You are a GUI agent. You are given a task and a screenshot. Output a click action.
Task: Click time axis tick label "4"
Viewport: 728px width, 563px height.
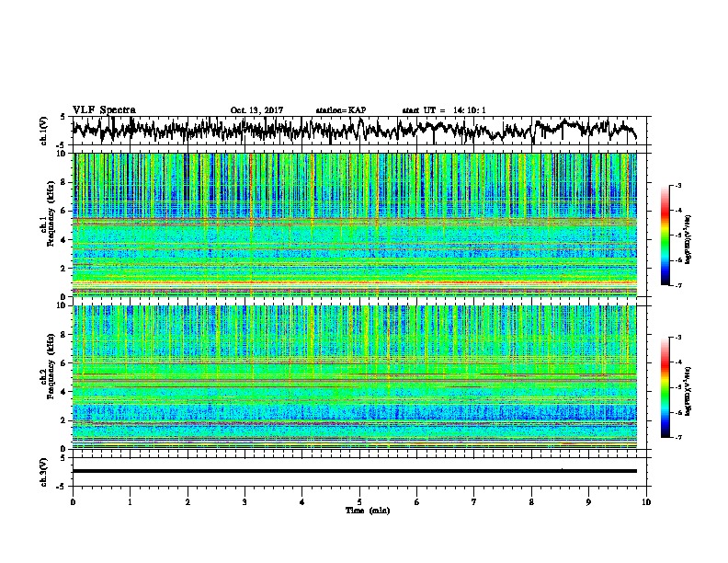302,502
